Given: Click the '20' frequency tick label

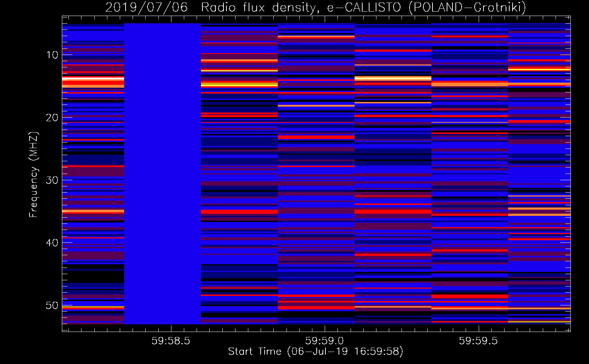Looking at the screenshot, I should [52, 118].
